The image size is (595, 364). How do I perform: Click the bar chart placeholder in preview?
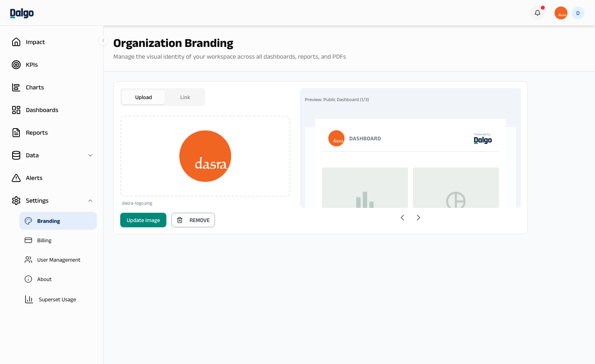coord(365,188)
